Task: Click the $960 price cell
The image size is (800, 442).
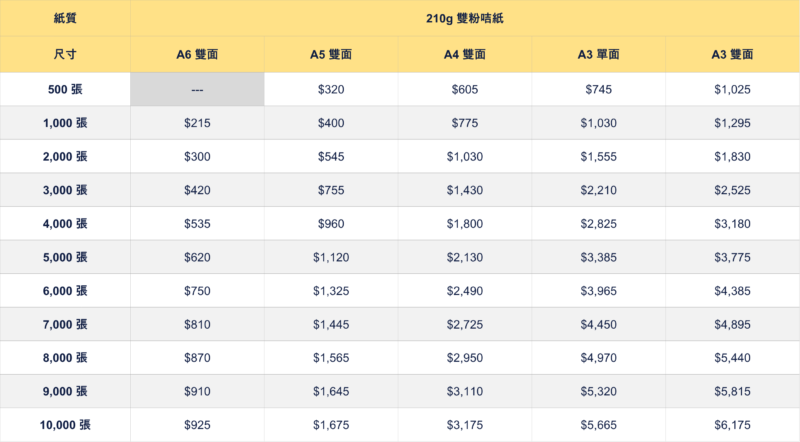Action: (331, 224)
